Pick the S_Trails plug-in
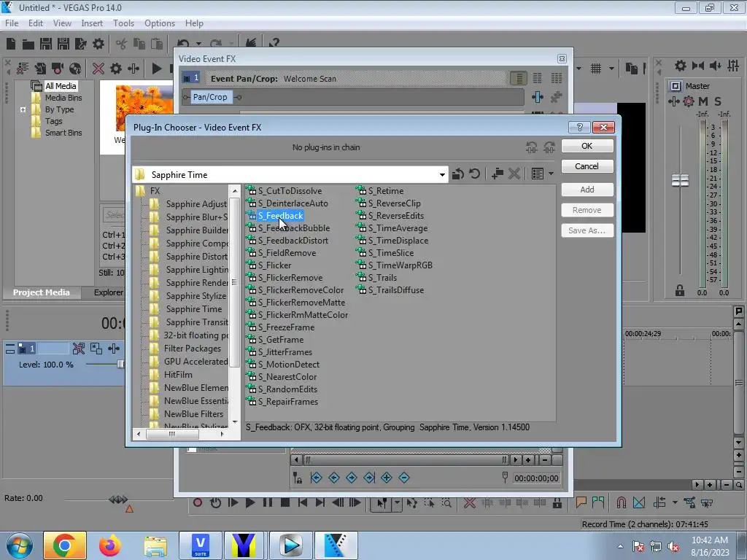 (x=377, y=278)
